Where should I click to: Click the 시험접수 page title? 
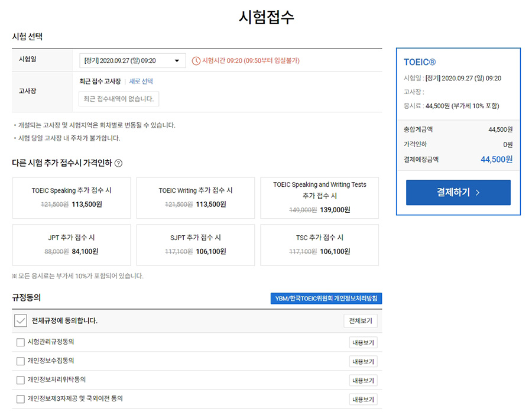(267, 17)
